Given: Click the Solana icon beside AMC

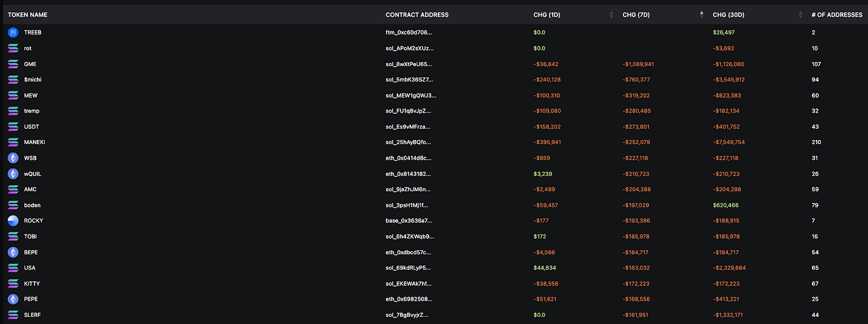Looking at the screenshot, I should point(13,189).
